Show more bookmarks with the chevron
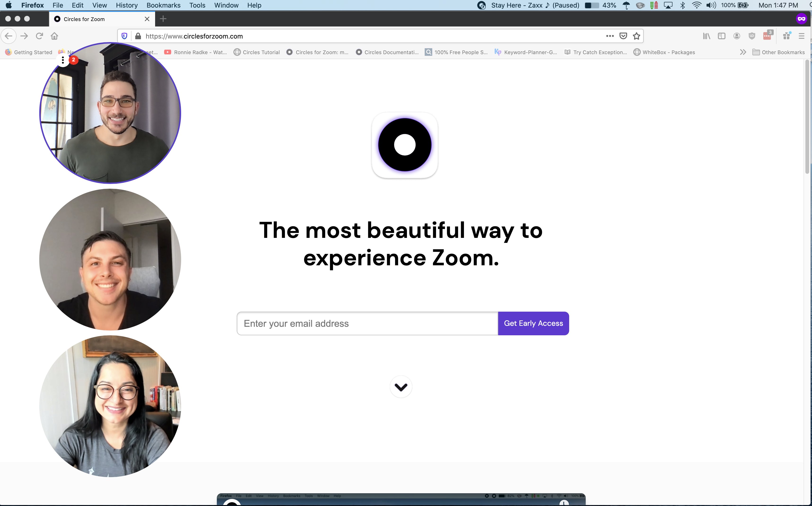 pyautogui.click(x=743, y=52)
